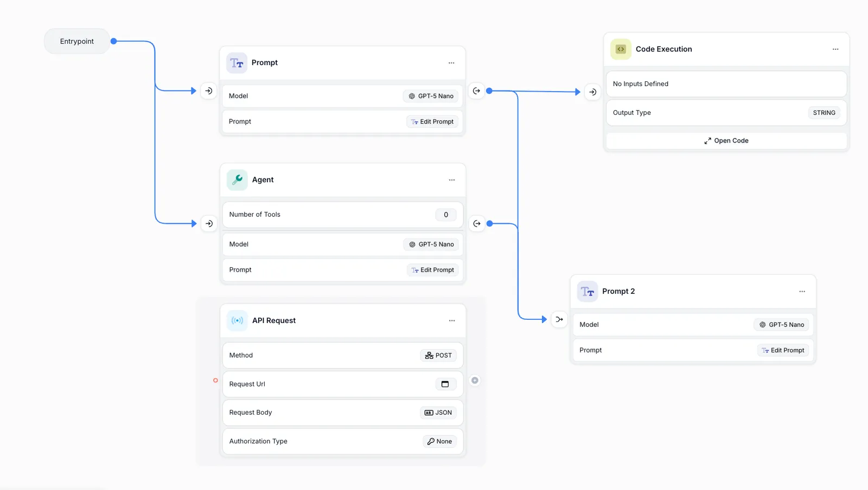This screenshot has width=868, height=490.
Task: Select the Prompt 2 merge input port
Action: click(559, 319)
